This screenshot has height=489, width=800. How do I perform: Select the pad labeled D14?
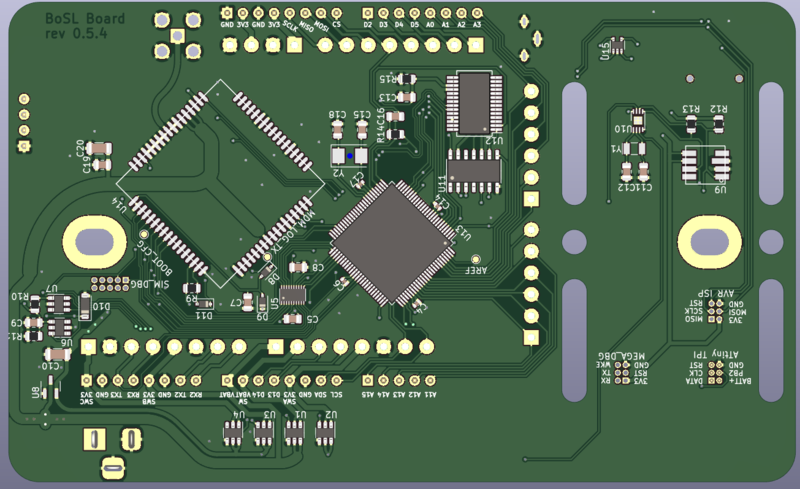(x=259, y=380)
